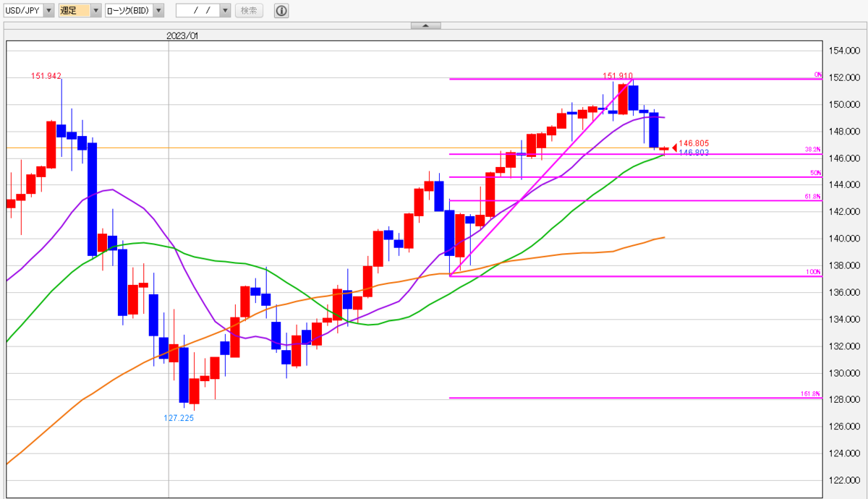Viewport: 868px width, 499px height.
Task: Open the date picker dropdown arrow
Action: click(x=225, y=11)
